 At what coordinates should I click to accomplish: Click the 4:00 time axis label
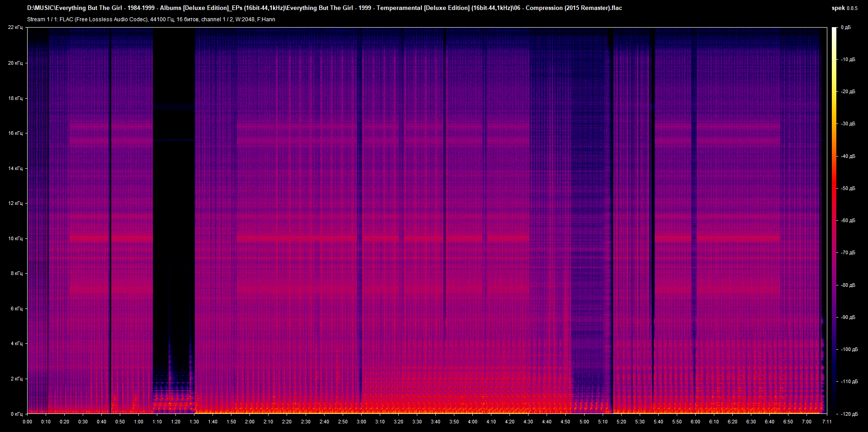[x=473, y=422]
